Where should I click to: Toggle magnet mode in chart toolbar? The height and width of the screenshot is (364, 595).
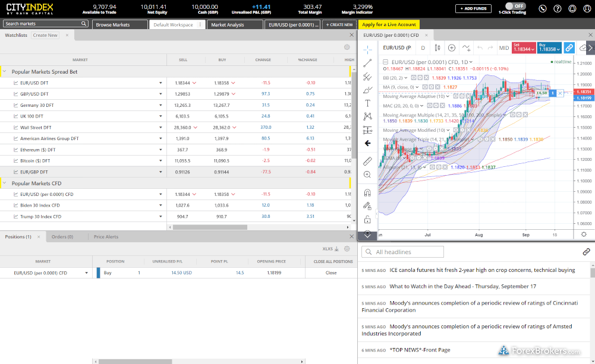[367, 192]
